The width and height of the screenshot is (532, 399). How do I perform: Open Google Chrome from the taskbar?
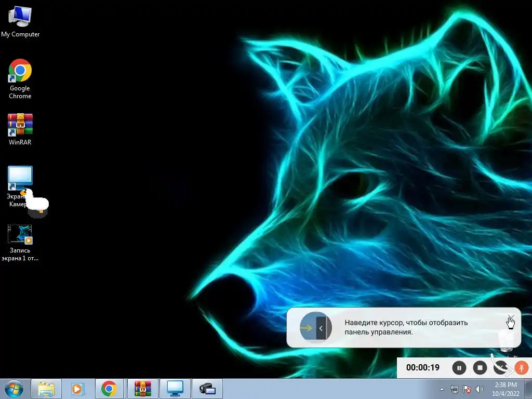109,389
